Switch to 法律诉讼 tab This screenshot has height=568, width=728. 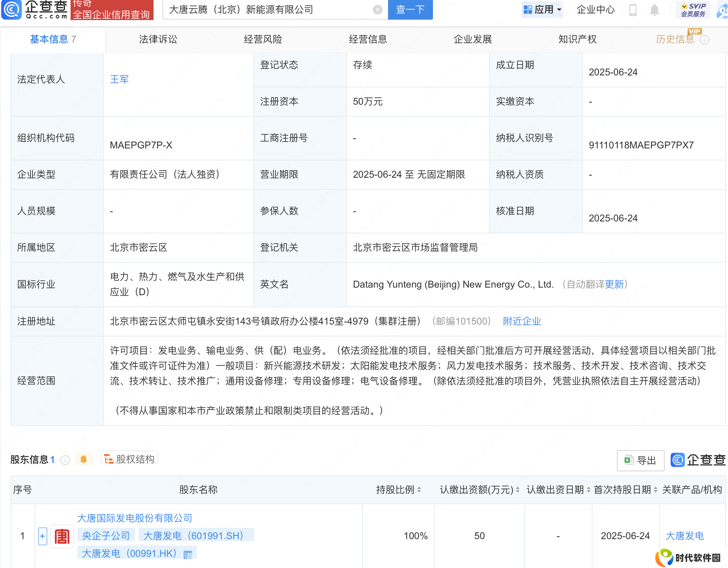(x=158, y=39)
